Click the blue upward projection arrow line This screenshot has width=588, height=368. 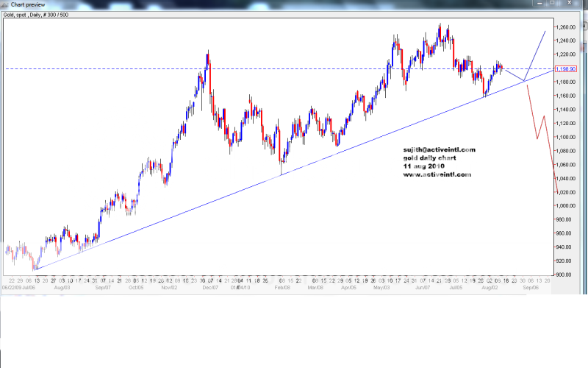coord(535,55)
